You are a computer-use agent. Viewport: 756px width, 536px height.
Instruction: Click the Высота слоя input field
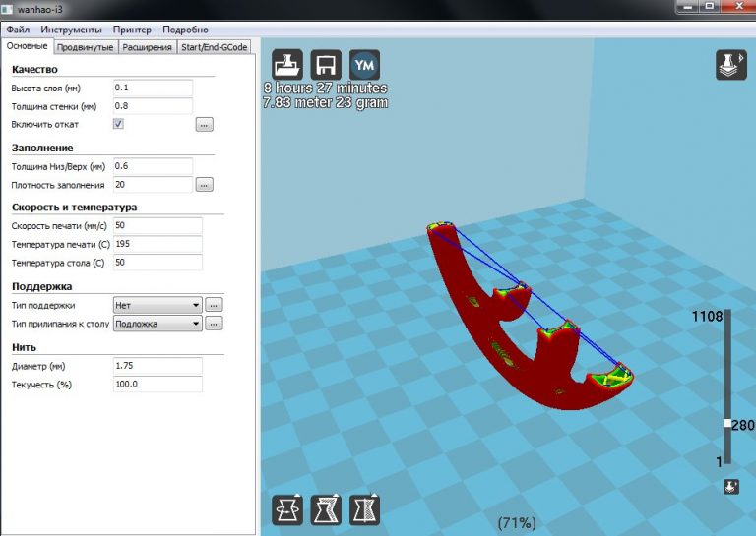[x=153, y=88]
